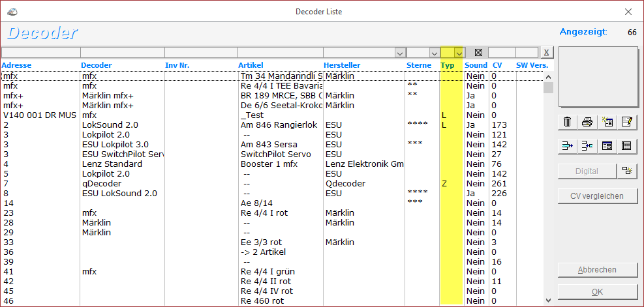
Task: Create a new decoder entry
Action: click(607, 122)
